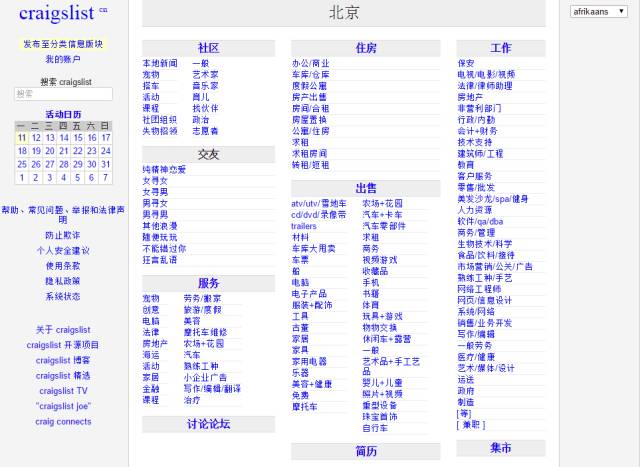Select day 5 in the event calendar

click(78, 178)
